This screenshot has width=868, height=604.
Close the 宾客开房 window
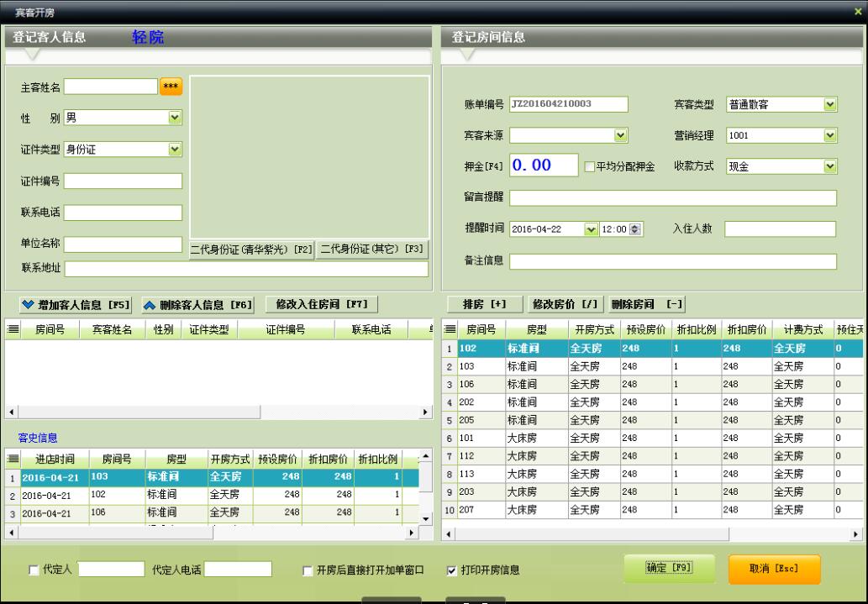click(858, 11)
